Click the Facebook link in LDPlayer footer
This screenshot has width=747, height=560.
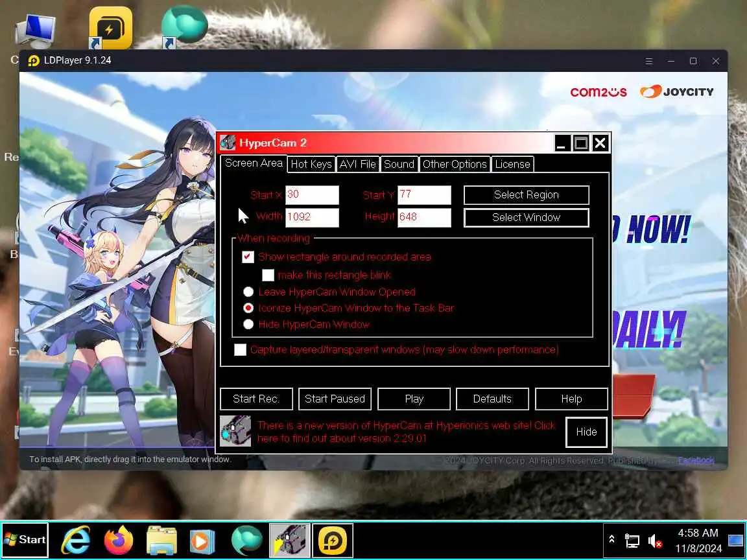pyautogui.click(x=696, y=460)
